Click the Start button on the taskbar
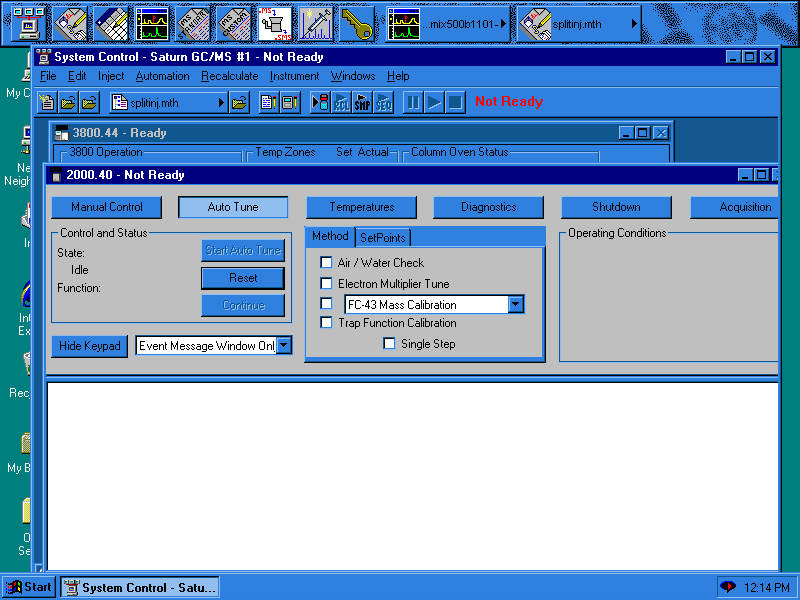The width and height of the screenshot is (800, 600). 29,587
